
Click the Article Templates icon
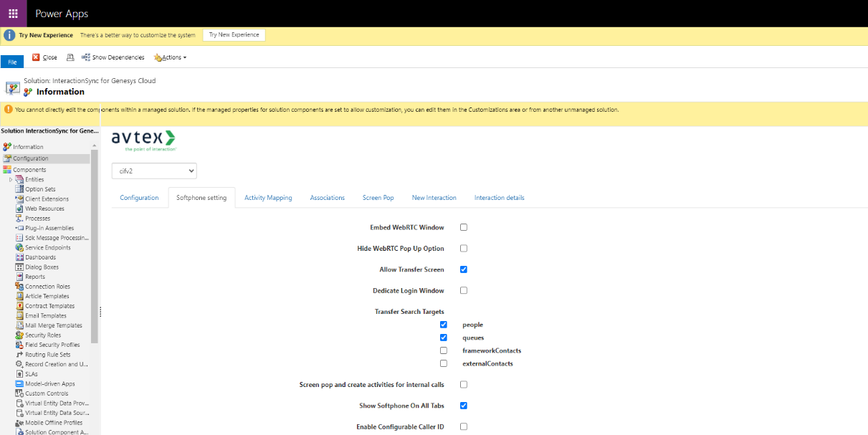19,296
